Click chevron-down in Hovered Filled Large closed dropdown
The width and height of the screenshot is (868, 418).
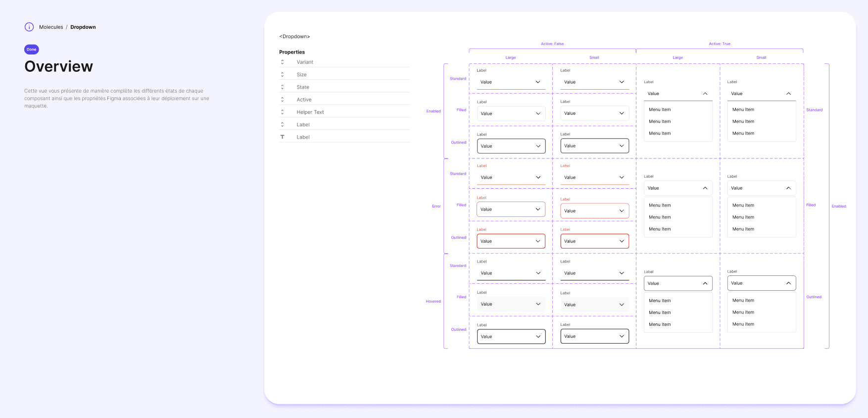[x=538, y=304]
